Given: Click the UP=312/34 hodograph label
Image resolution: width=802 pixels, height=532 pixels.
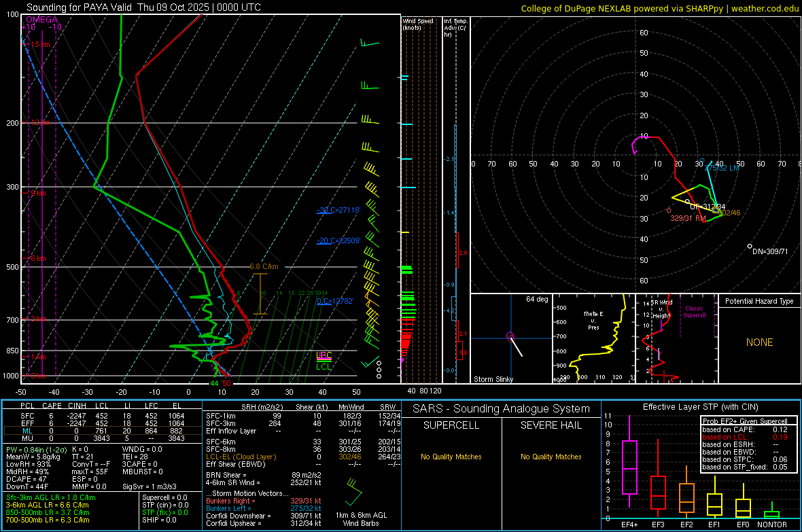Looking at the screenshot, I should point(708,207).
